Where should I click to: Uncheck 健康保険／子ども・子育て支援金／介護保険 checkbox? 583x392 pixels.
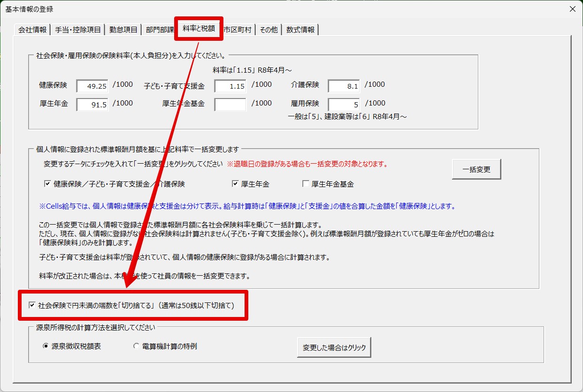(47, 184)
